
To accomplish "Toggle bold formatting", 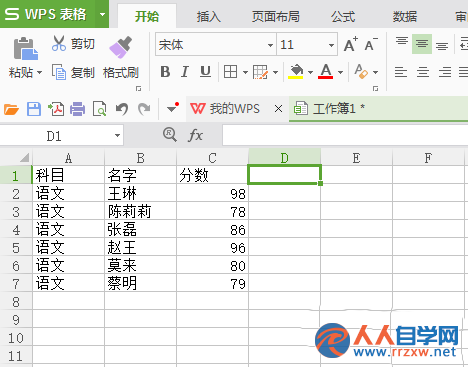I will point(165,72).
